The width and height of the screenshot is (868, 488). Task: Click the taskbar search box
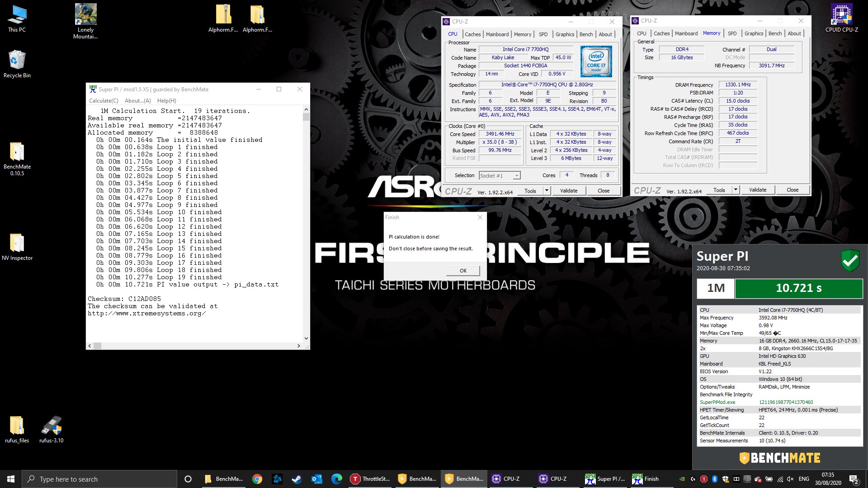(99, 479)
